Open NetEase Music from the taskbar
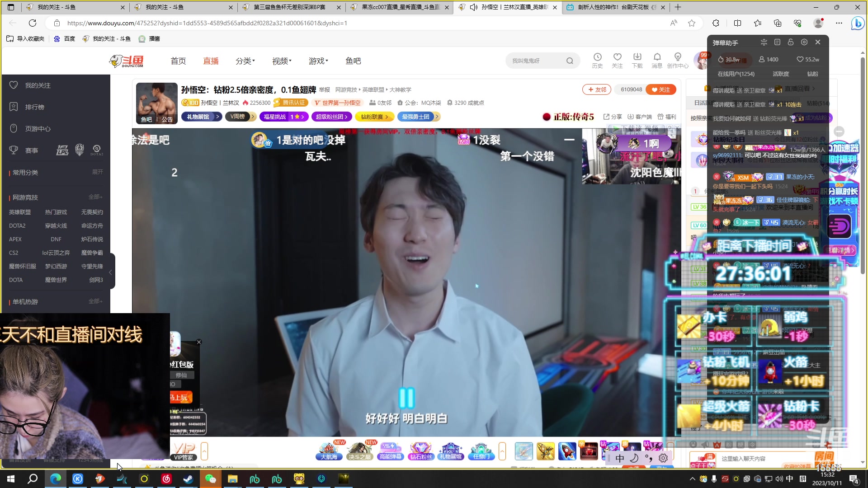This screenshot has height=488, width=868. click(166, 479)
